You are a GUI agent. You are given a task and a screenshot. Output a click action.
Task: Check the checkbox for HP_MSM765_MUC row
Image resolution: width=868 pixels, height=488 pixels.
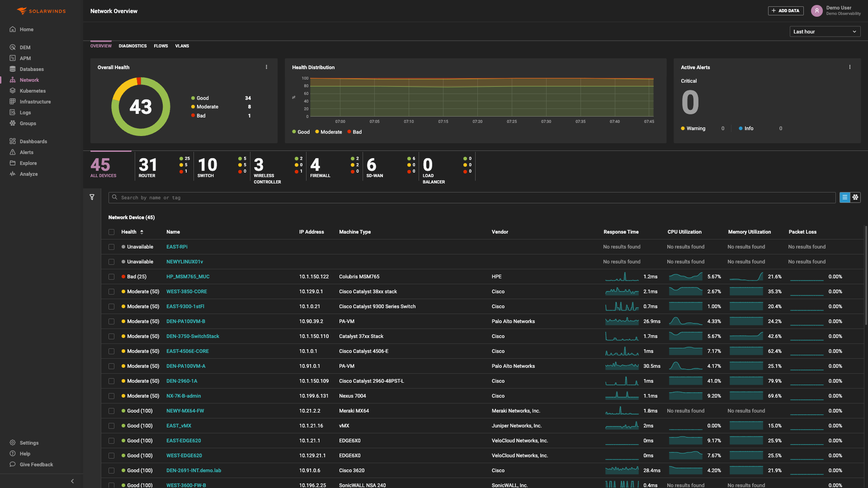pos(111,277)
